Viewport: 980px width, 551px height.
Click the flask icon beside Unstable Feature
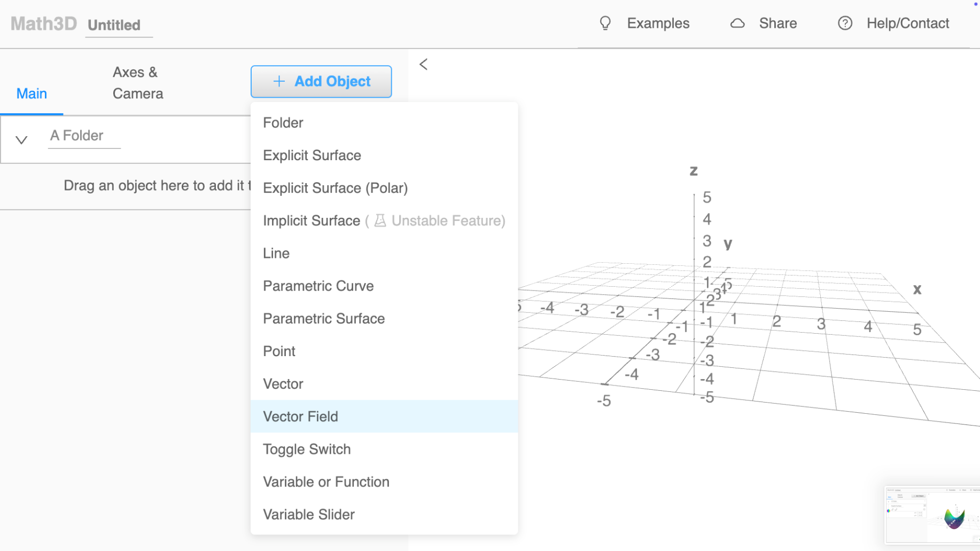coord(380,221)
